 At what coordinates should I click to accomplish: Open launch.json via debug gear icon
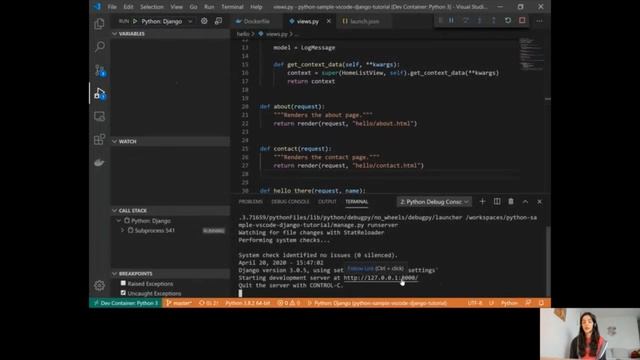tap(204, 21)
